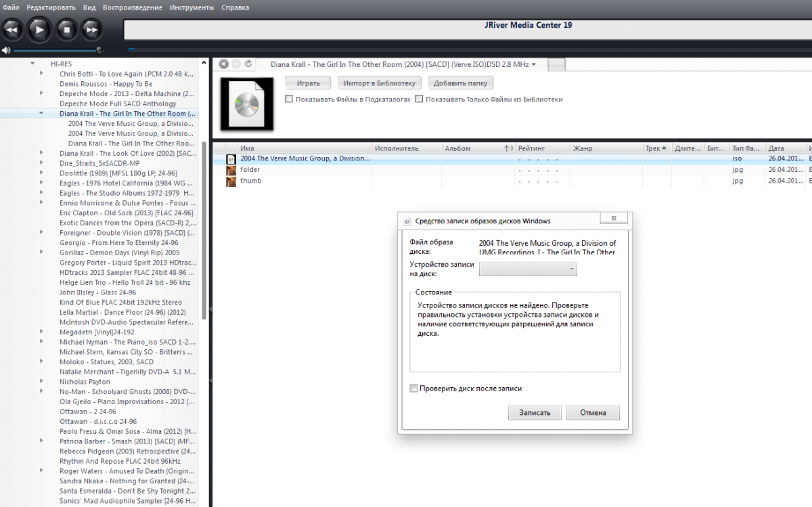Image resolution: width=812 pixels, height=507 pixels.
Task: Click the Записать button in the dialog
Action: (x=535, y=412)
